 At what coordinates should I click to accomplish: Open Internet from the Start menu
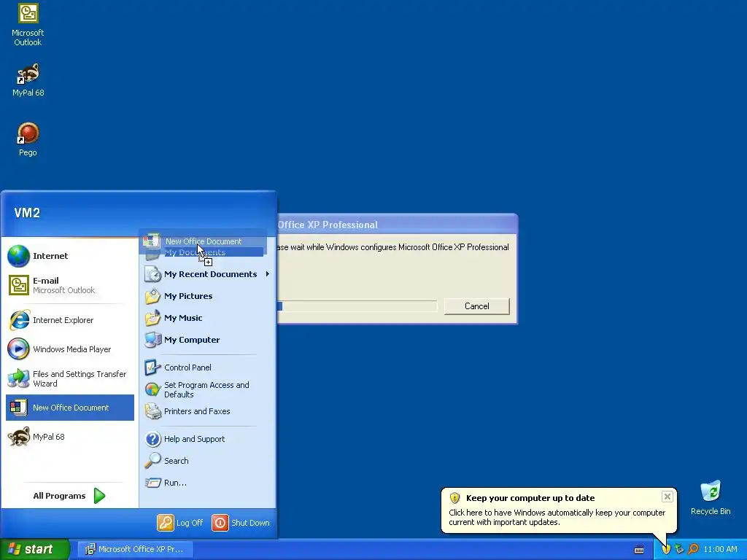(70, 256)
